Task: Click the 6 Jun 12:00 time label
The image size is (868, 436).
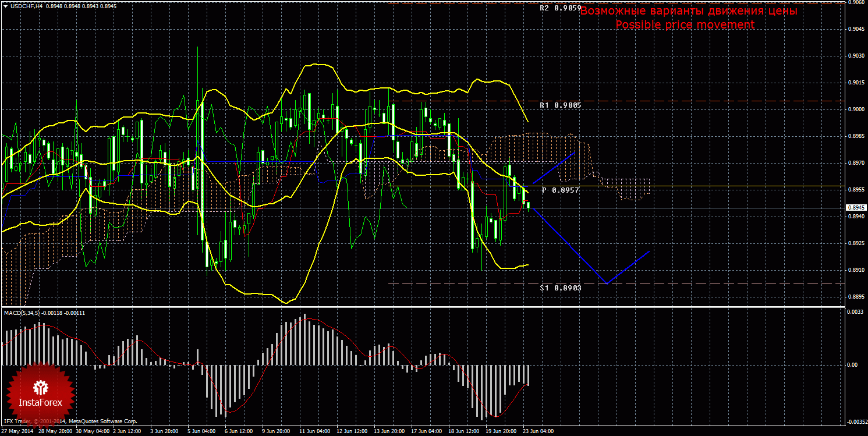Action: coord(239,432)
